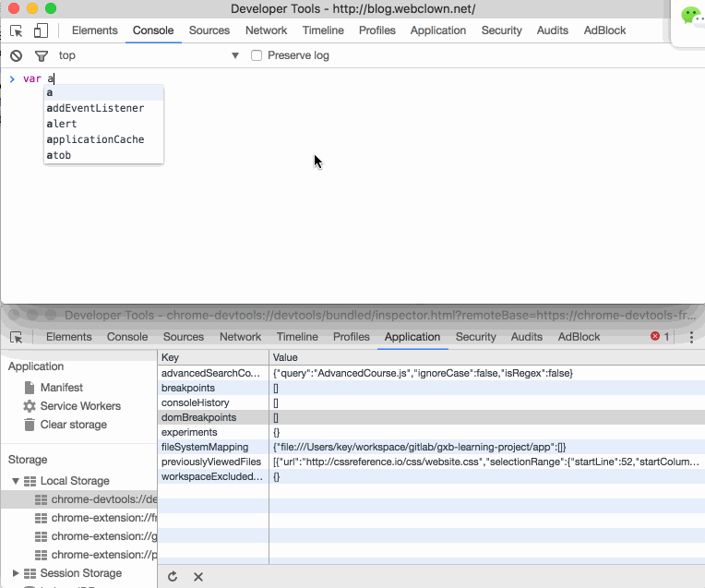Open Elements tab in bottom DevTools window

pos(69,337)
